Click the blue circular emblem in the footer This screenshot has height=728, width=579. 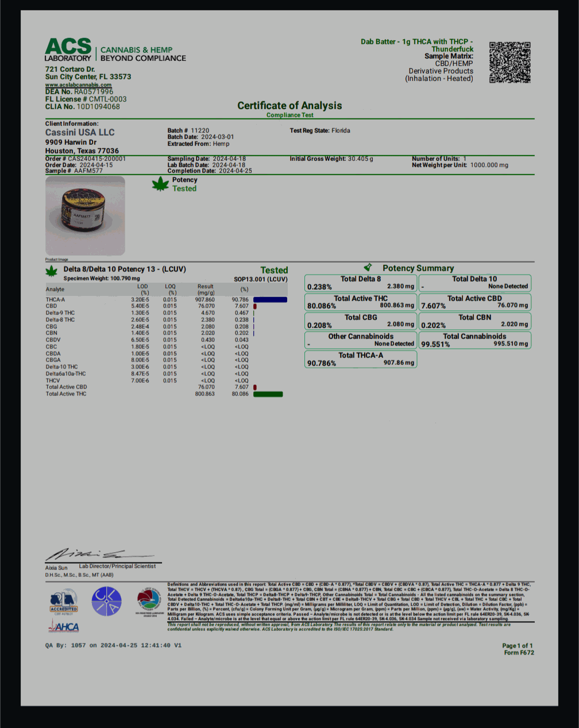[106, 601]
